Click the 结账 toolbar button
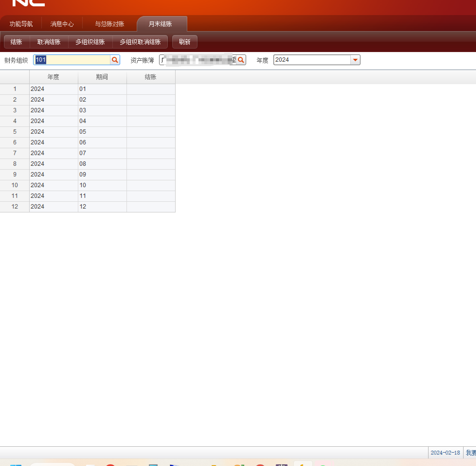The height and width of the screenshot is (466, 476). tap(16, 42)
